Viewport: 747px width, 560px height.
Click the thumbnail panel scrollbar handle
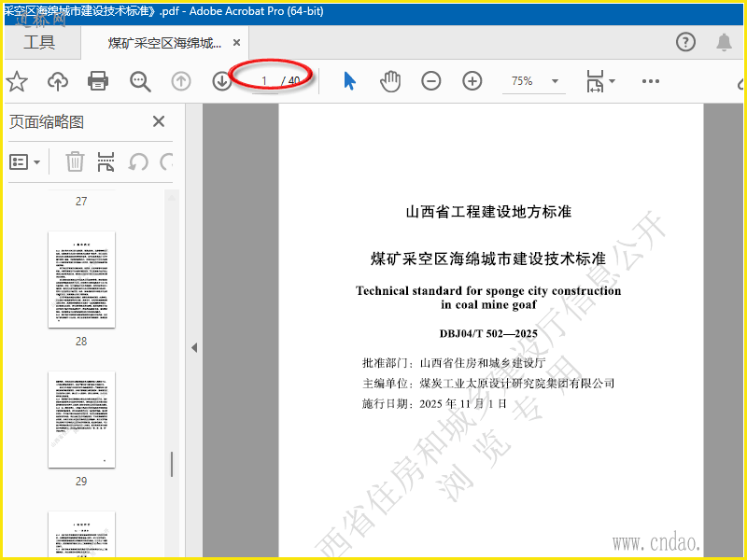(x=172, y=464)
